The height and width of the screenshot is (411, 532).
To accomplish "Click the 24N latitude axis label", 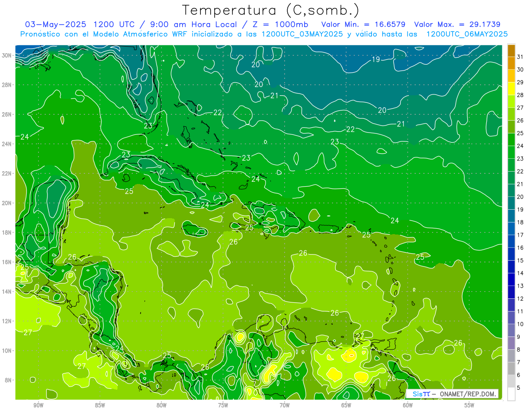I will point(7,144).
